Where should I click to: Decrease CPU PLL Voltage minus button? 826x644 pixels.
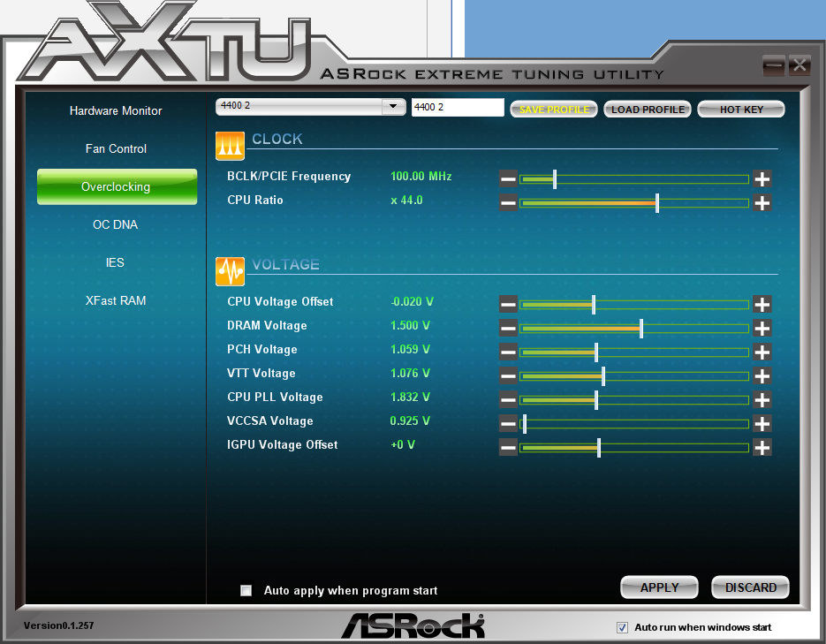tap(508, 399)
